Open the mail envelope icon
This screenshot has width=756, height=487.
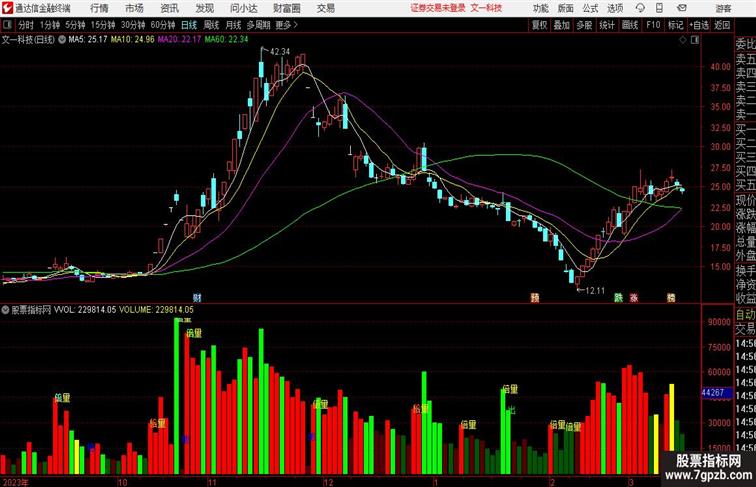coord(681,8)
